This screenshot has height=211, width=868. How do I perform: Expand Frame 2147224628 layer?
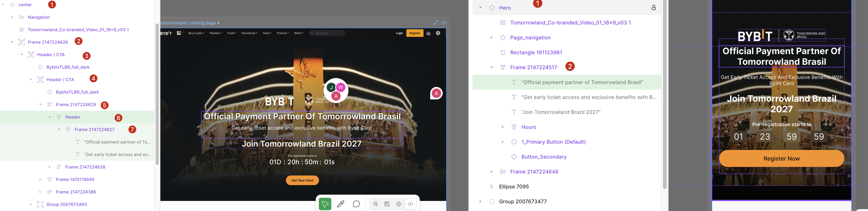49,167
